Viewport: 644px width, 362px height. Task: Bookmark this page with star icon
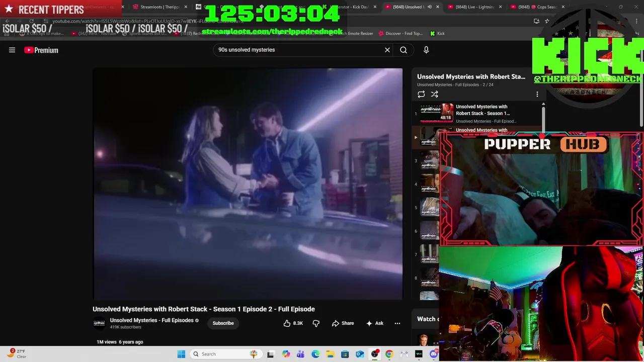(x=547, y=21)
